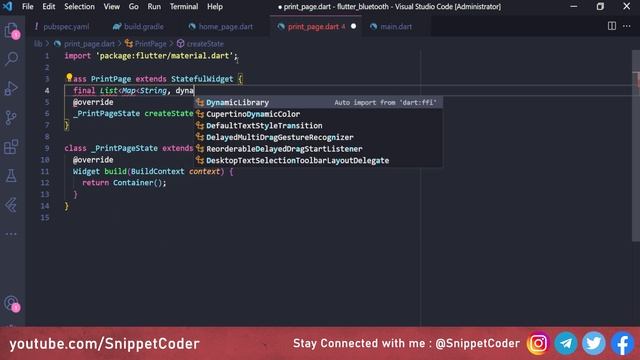Click youtube.com/SnippetCoder banner link
Screen dimensions: 640x360
(104, 344)
